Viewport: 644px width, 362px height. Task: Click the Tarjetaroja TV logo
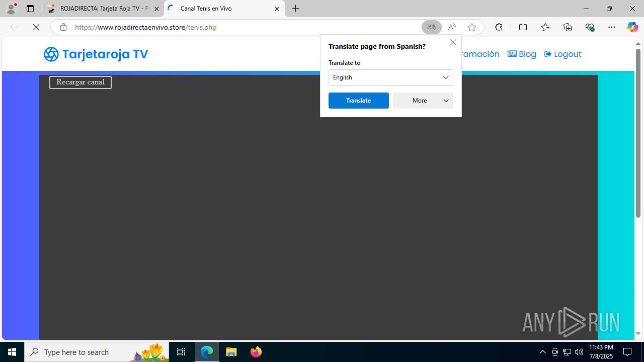coord(96,54)
